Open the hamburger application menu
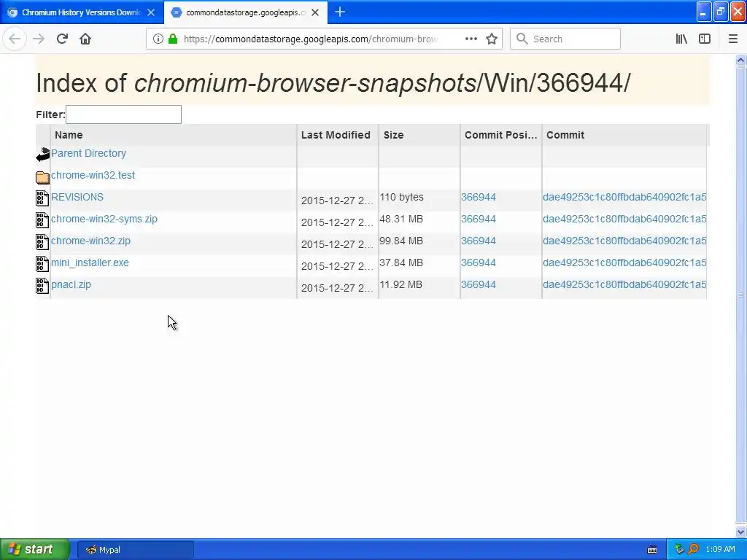 [x=732, y=39]
